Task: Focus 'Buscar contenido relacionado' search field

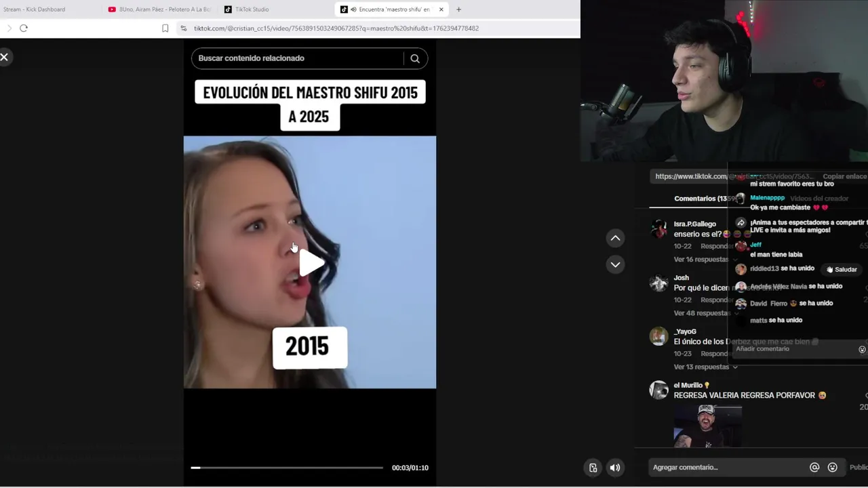Action: pyautogui.click(x=298, y=58)
